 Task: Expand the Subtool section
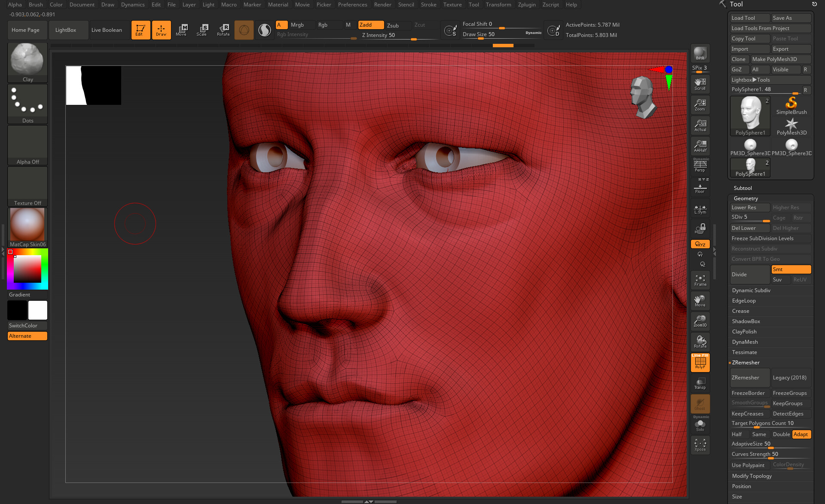tap(742, 188)
